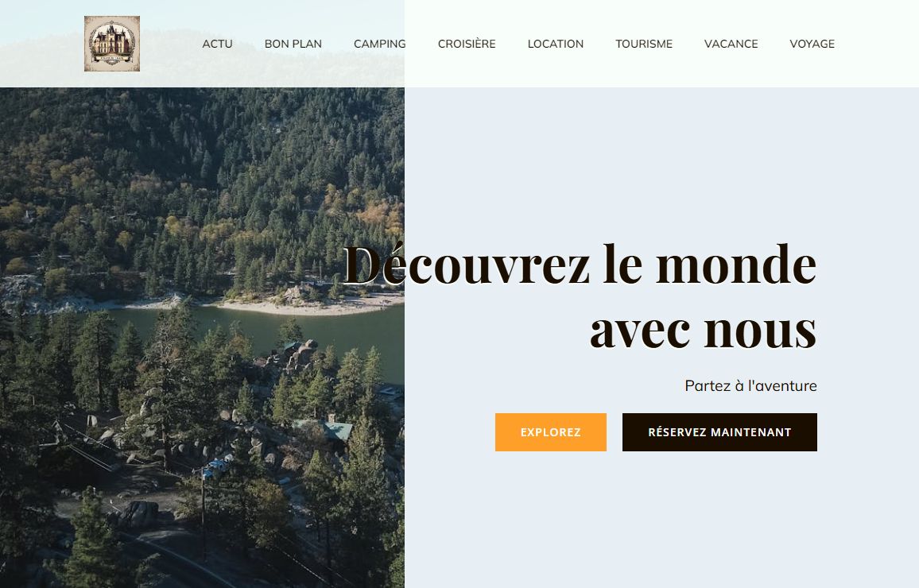Click the VACANCE nav link
Screen dimensions: 919x588
[x=731, y=44]
